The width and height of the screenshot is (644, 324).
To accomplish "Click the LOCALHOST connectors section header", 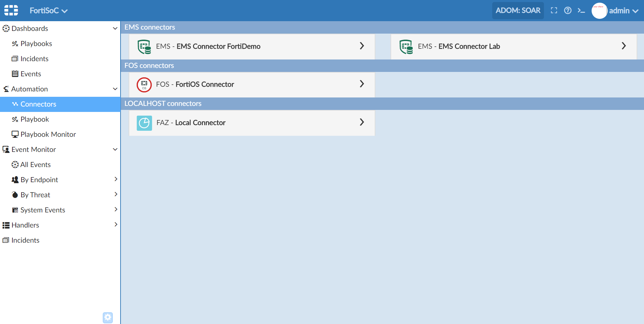I will [382, 104].
